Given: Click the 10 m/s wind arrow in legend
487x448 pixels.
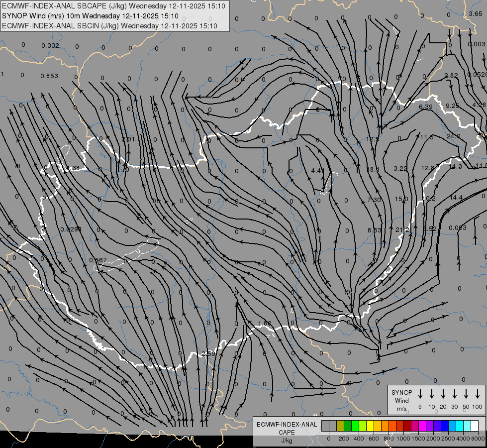Looking at the screenshot, I should pos(431,394).
